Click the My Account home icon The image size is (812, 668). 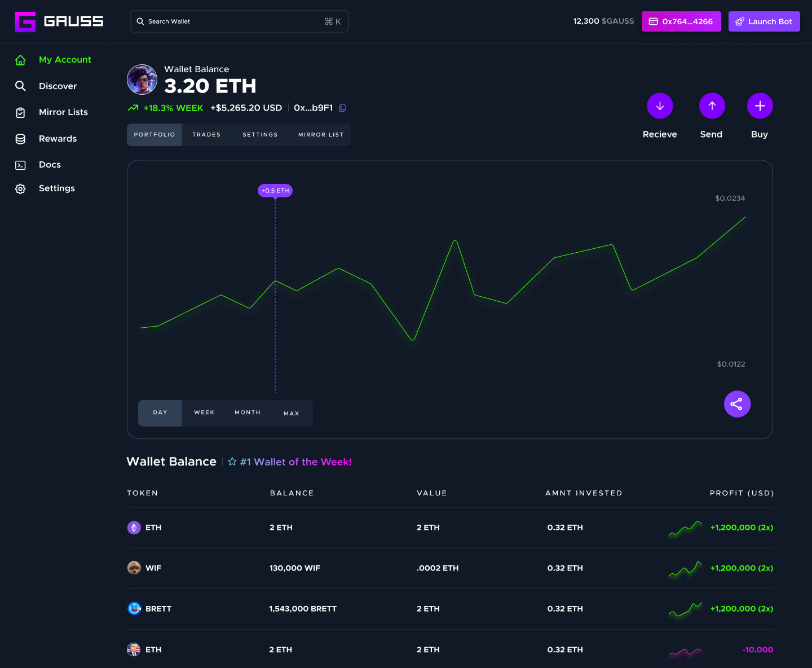(x=20, y=60)
